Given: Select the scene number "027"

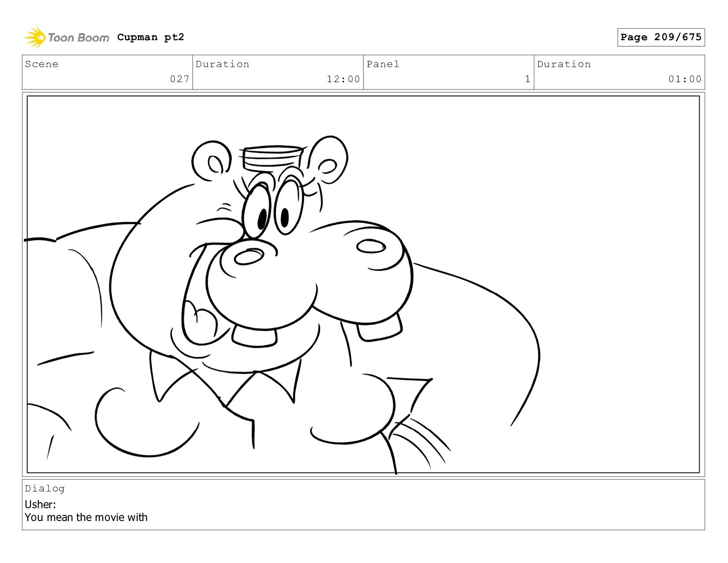Looking at the screenshot, I should point(180,79).
